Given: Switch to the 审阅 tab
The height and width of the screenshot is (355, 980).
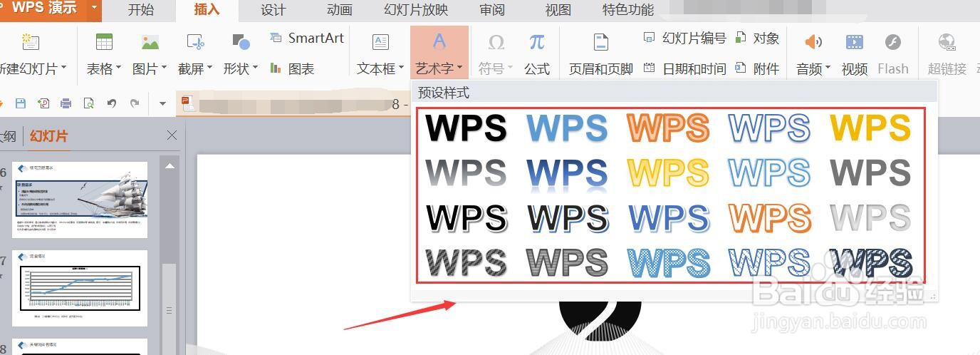Looking at the screenshot, I should click(492, 10).
